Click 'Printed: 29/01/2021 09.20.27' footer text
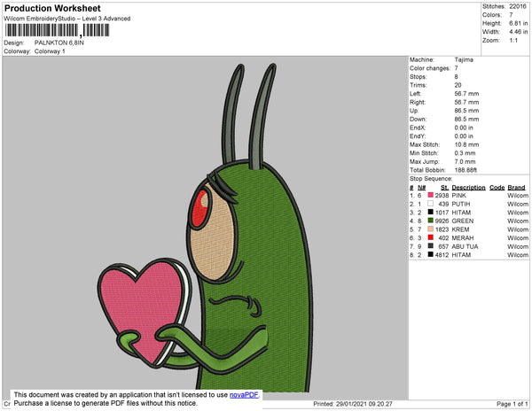 tap(353, 404)
